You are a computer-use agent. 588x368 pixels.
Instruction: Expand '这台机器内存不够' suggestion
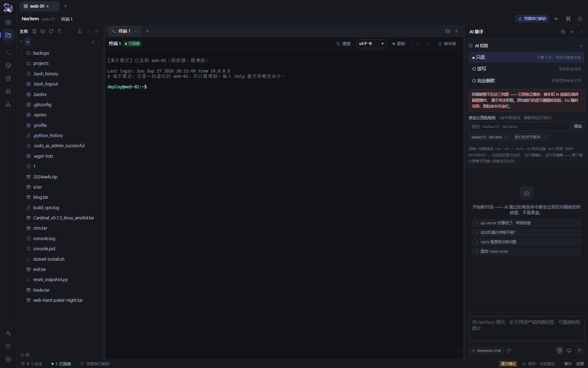(x=526, y=232)
